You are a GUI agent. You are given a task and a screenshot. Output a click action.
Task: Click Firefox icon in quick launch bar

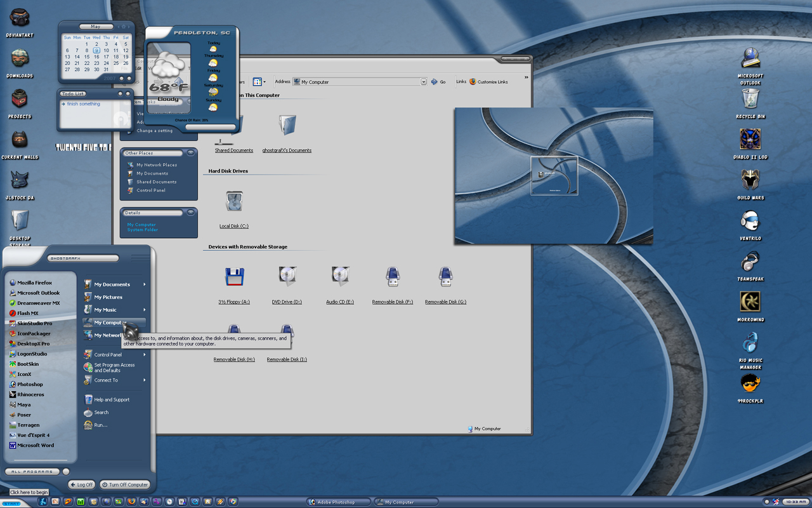click(x=131, y=502)
